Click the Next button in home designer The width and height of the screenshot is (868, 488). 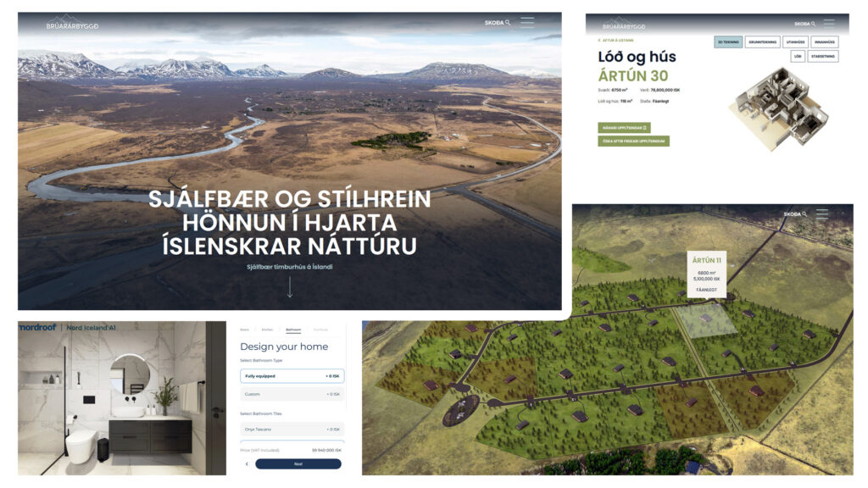point(298,464)
